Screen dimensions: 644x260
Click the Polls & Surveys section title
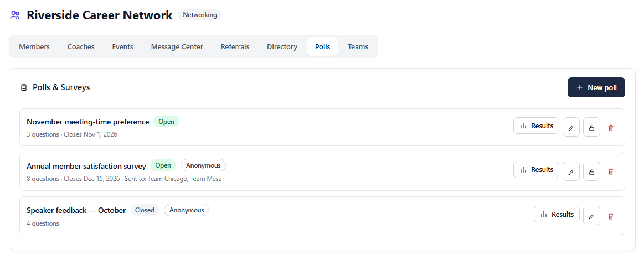pos(61,87)
